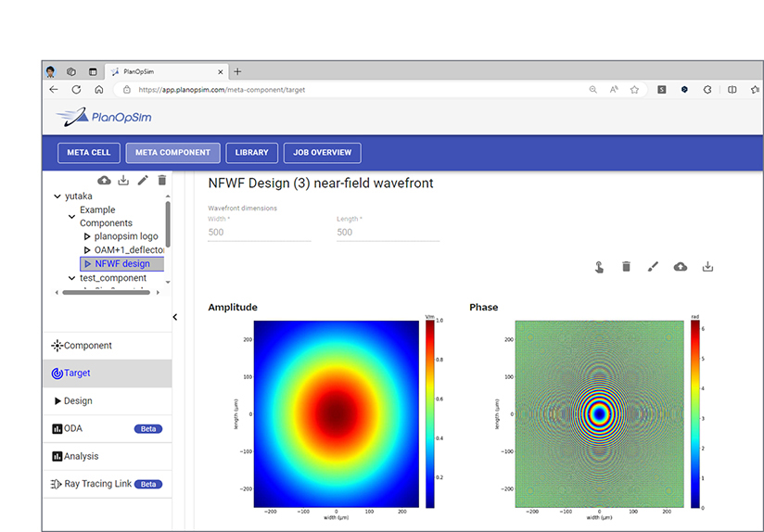
Task: Click the touch pointer icon above the plots
Action: click(599, 267)
